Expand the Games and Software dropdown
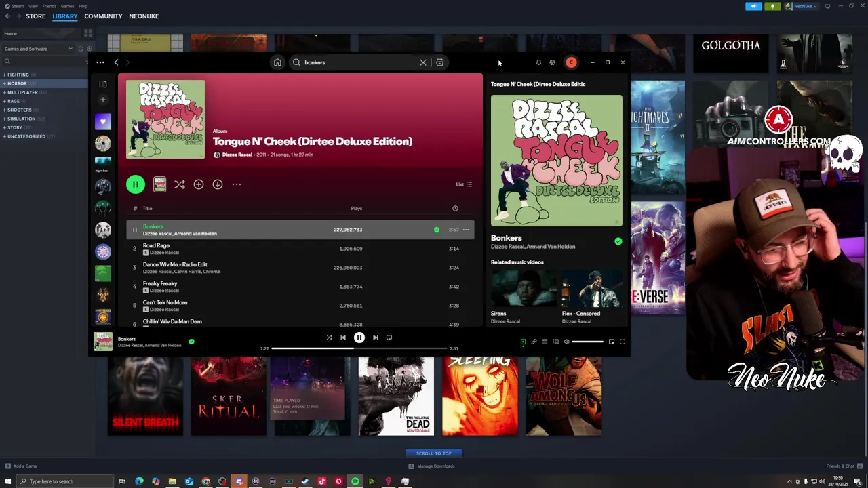 point(38,49)
